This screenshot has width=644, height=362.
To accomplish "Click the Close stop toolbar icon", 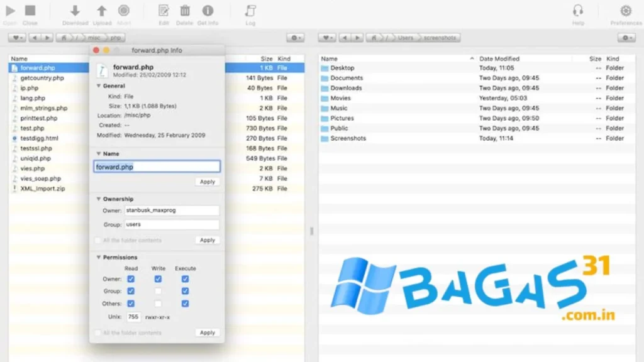I will click(30, 11).
